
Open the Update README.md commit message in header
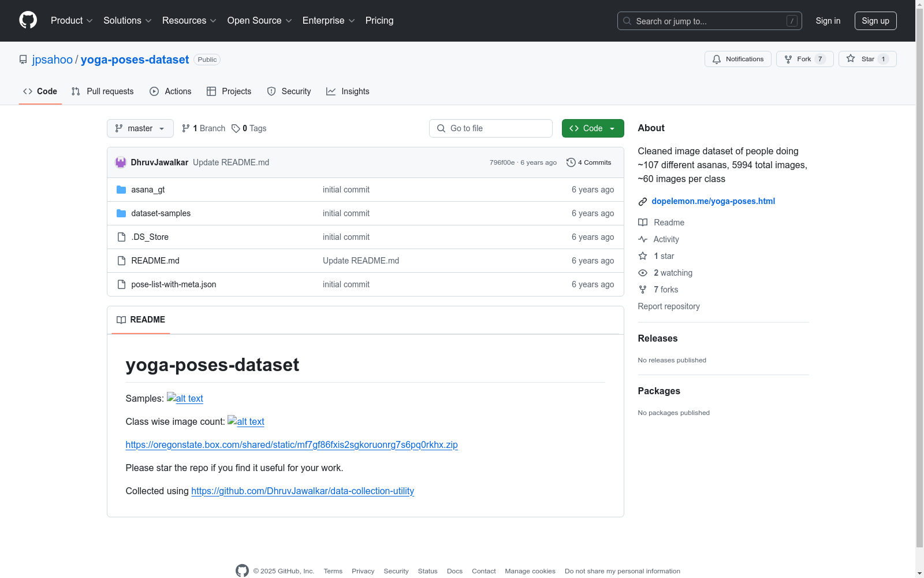pyautogui.click(x=231, y=162)
